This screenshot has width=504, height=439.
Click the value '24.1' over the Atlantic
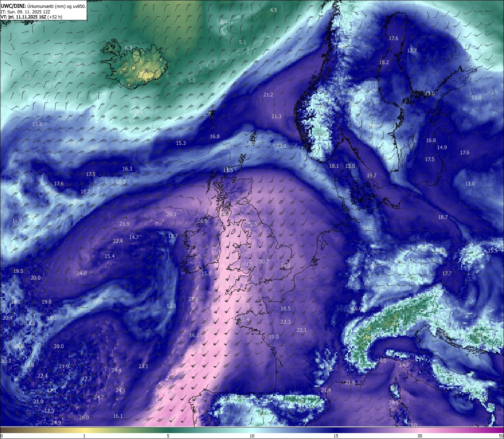click(x=120, y=390)
